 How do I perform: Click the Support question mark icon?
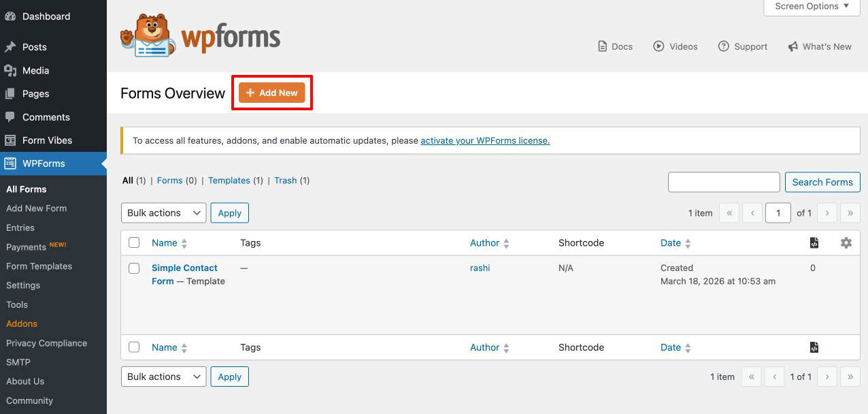pos(723,46)
